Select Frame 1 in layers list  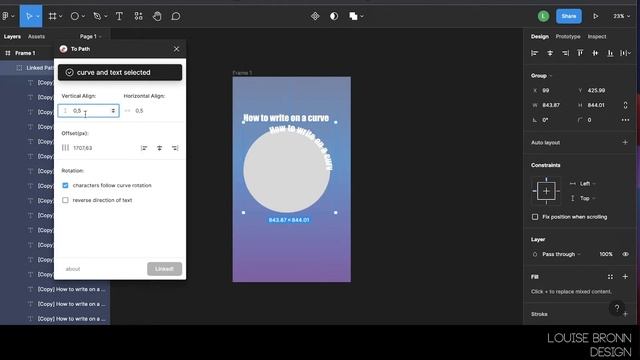click(25, 53)
